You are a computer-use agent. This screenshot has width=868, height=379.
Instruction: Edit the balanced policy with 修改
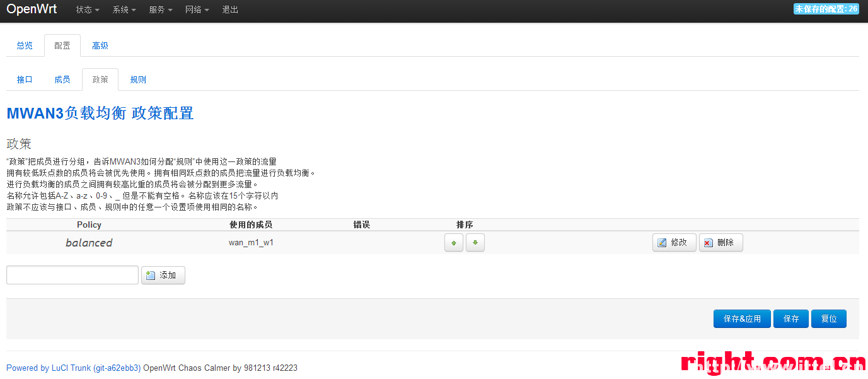(674, 243)
